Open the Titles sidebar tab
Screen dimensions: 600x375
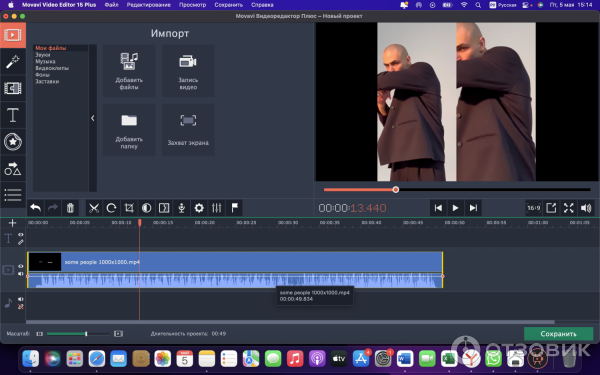click(13, 115)
